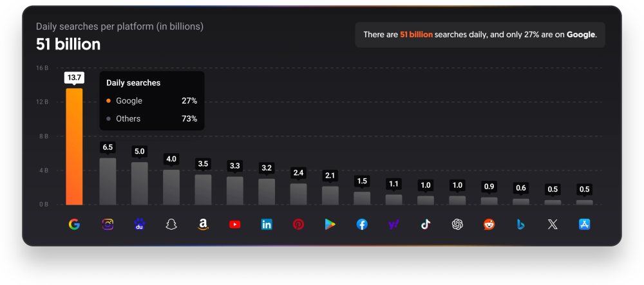644x285 pixels.
Task: Click the 1.1 value label
Action: (x=393, y=184)
